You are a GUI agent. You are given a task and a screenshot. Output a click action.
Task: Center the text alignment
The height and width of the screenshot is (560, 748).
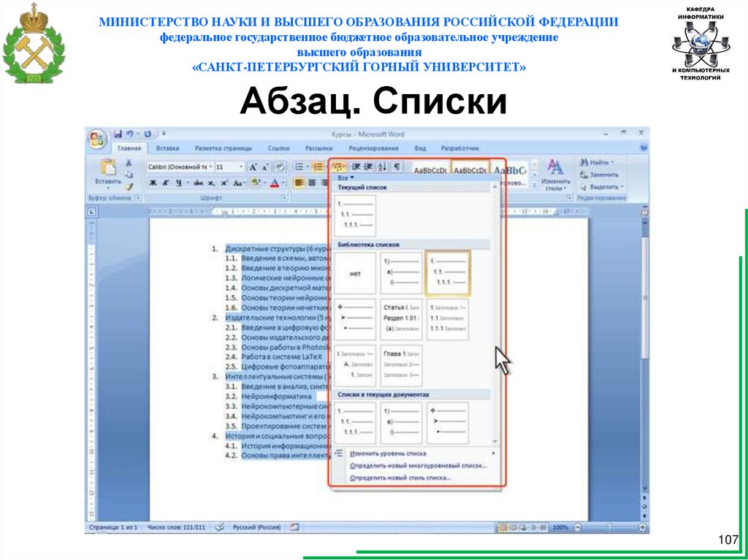[x=312, y=183]
